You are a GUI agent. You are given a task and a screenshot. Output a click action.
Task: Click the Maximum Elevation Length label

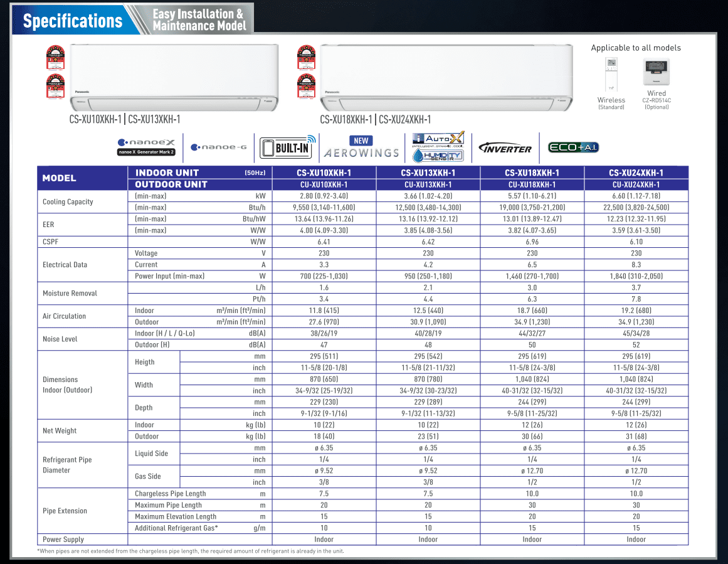176,516
